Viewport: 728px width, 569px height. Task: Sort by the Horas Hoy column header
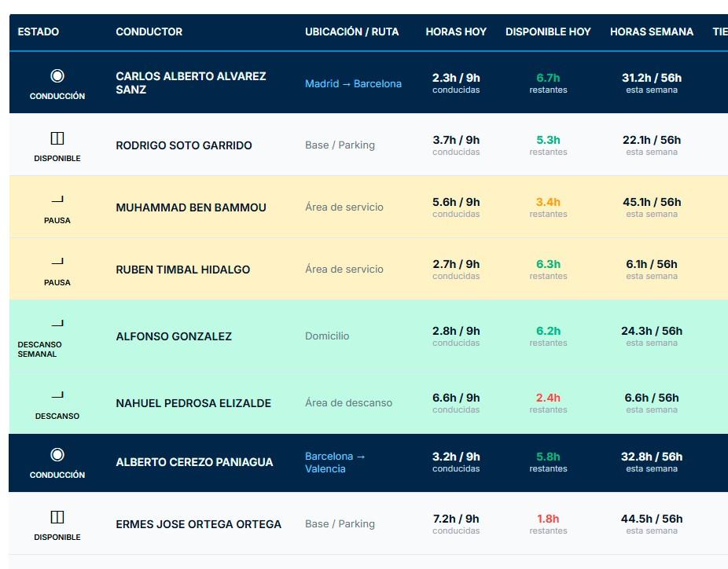(x=456, y=31)
